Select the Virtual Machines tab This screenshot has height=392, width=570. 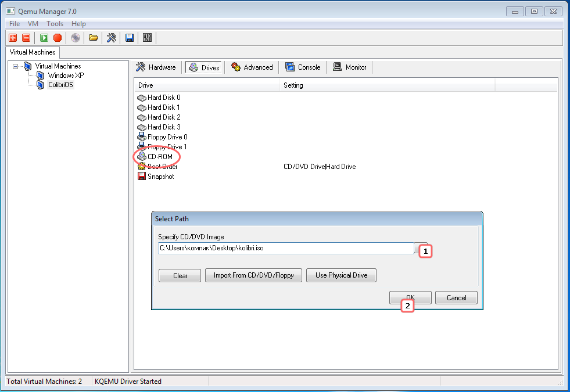[x=33, y=52]
